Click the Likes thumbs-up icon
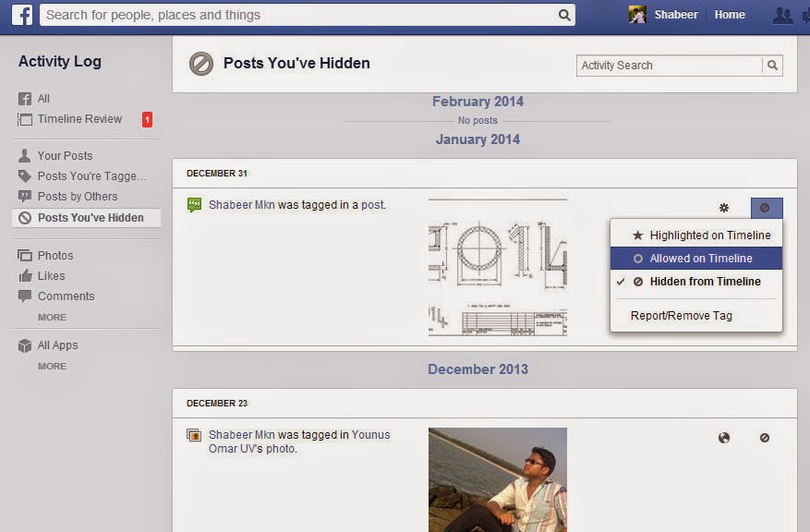Image resolution: width=810 pixels, height=532 pixels. point(25,275)
